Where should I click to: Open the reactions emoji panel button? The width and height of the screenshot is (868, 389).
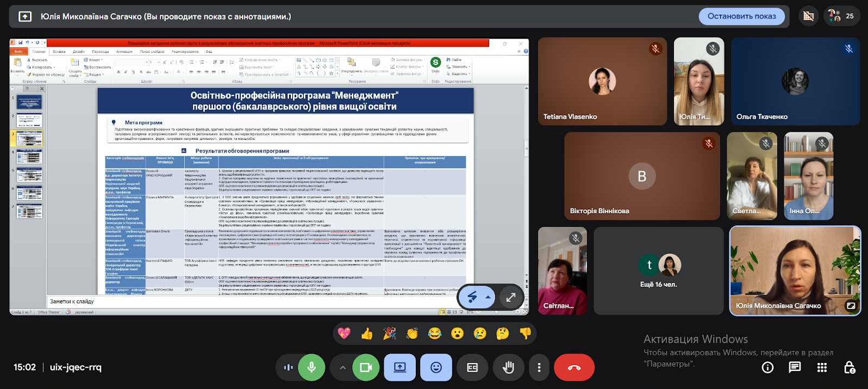(x=436, y=367)
